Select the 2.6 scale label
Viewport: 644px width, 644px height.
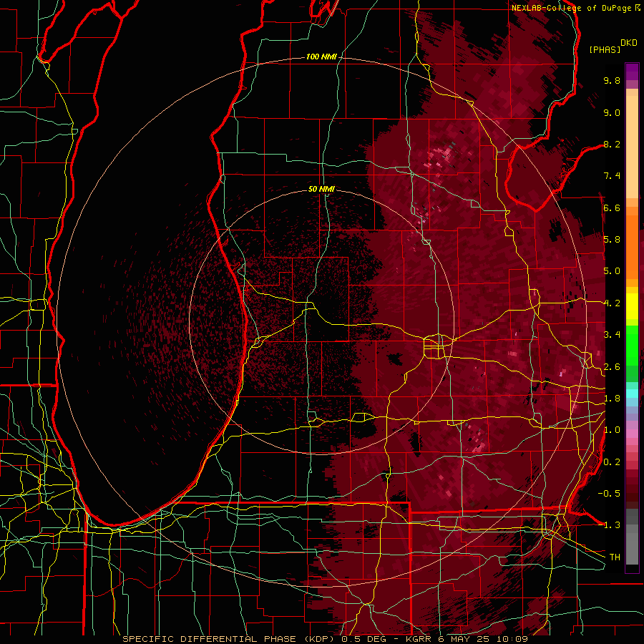click(612, 367)
